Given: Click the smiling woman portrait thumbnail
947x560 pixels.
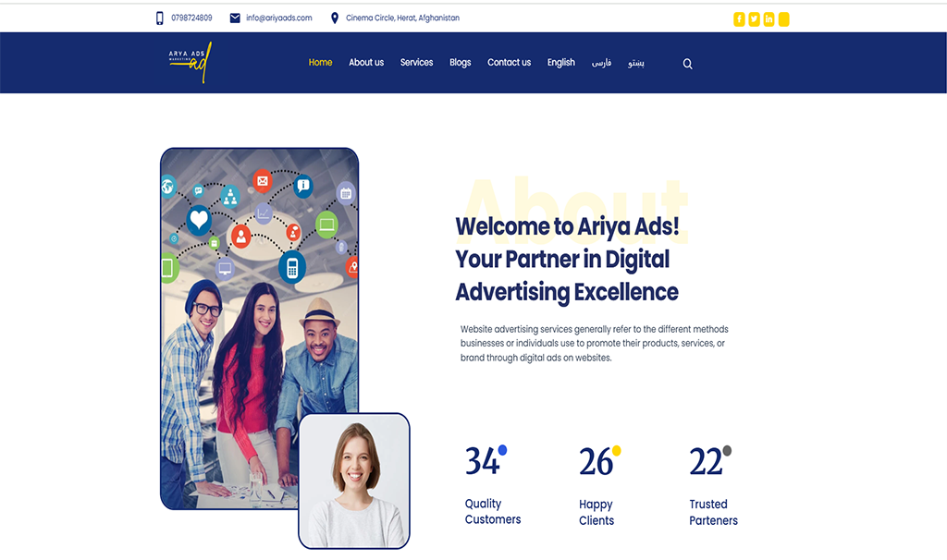Looking at the screenshot, I should 354,481.
